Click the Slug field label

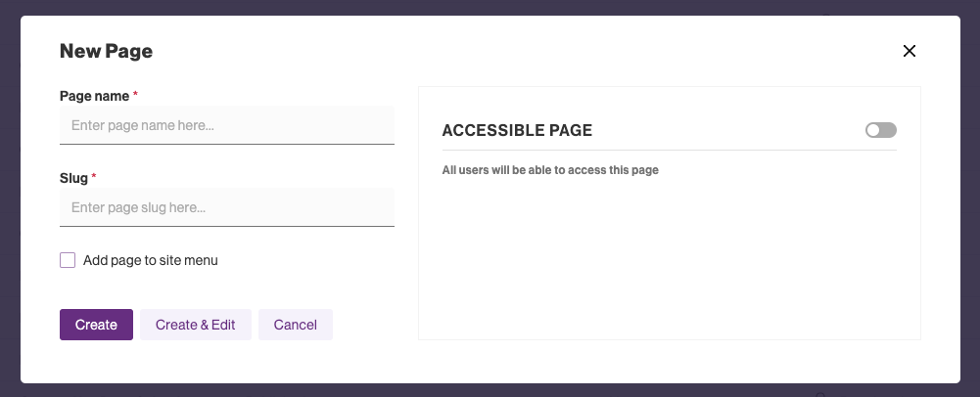click(x=73, y=177)
